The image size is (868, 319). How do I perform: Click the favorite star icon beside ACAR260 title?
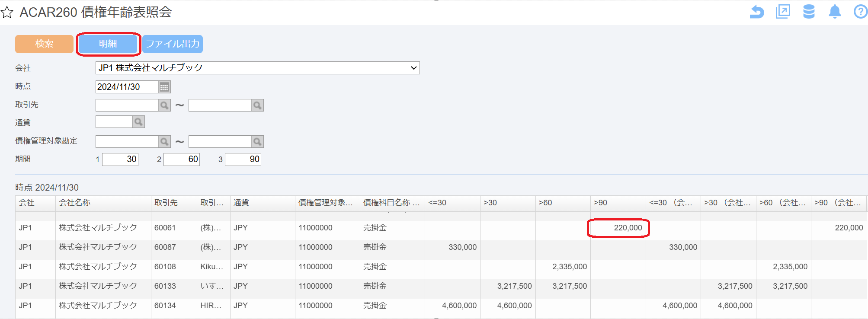coord(6,12)
